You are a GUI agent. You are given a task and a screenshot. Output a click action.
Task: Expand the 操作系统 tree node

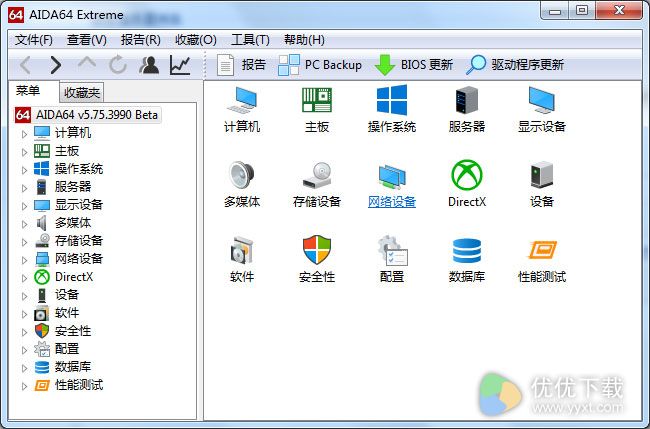click(24, 170)
